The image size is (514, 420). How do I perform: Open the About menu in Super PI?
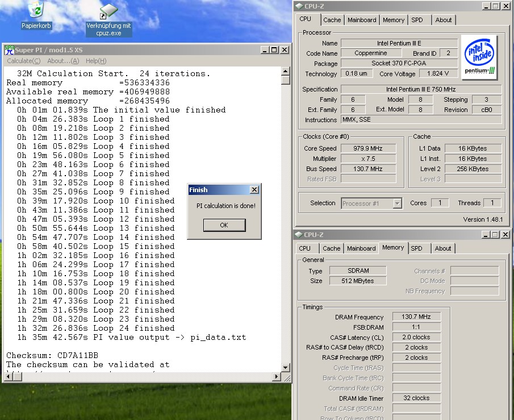63,61
